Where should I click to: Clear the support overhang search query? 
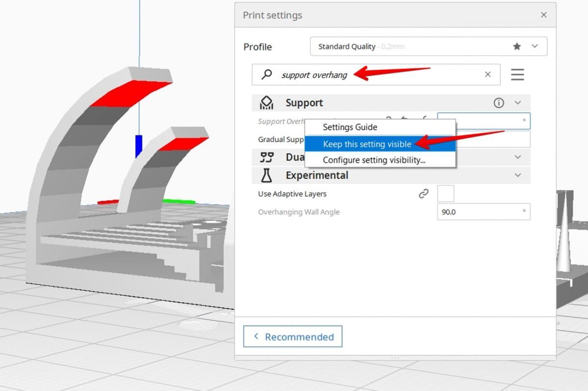pyautogui.click(x=488, y=74)
